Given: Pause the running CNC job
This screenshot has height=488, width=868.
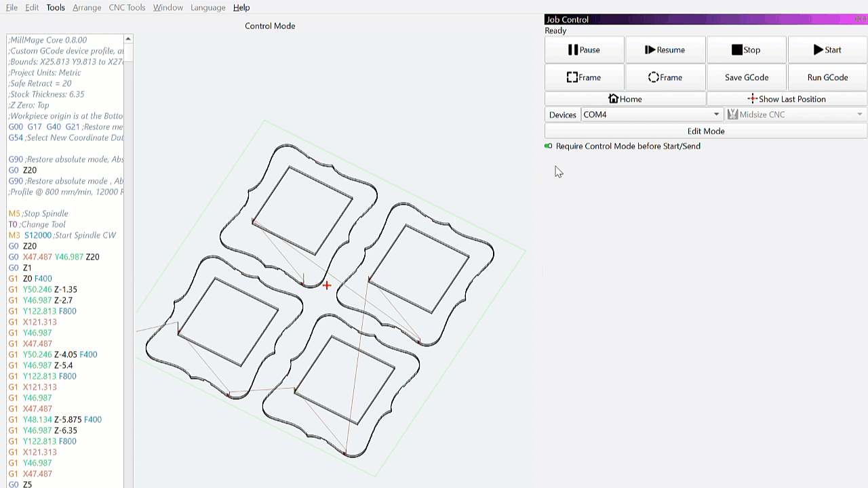Looking at the screenshot, I should point(584,49).
